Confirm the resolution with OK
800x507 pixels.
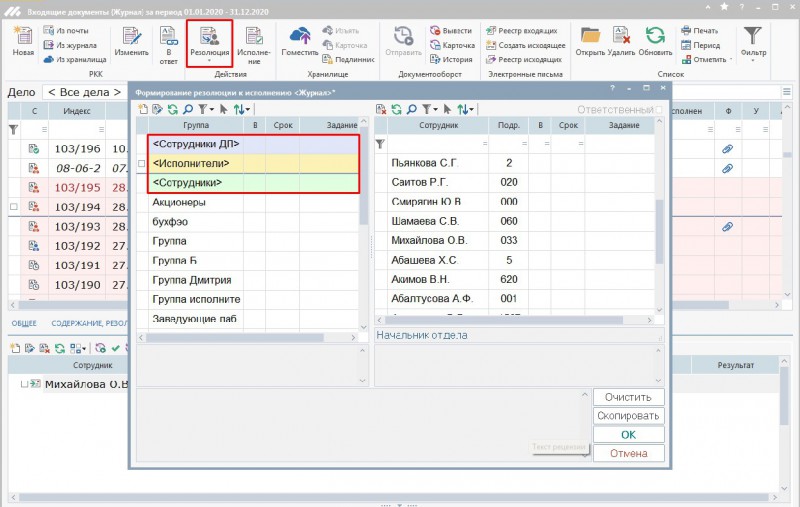(x=629, y=435)
